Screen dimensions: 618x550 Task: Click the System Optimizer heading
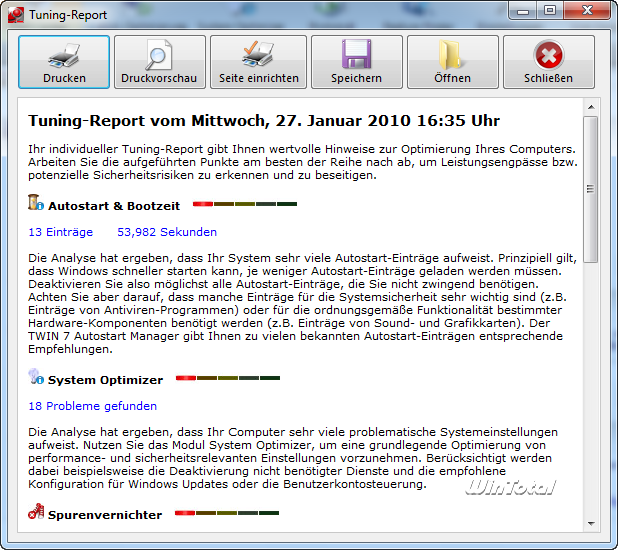105,380
